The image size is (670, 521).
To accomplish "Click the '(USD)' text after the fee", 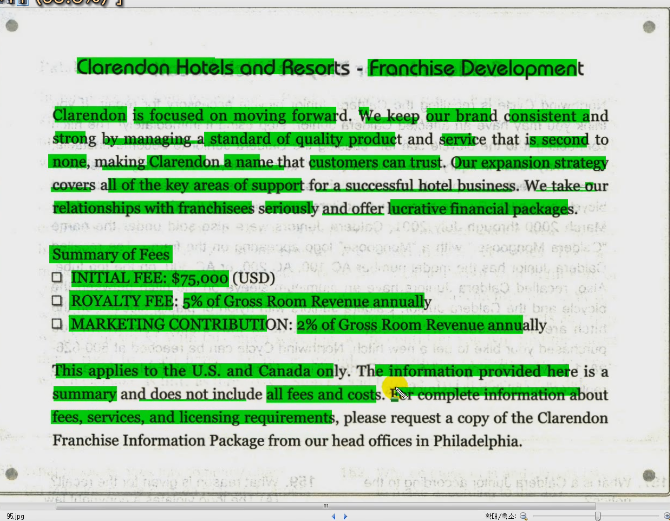I will tap(254, 278).
